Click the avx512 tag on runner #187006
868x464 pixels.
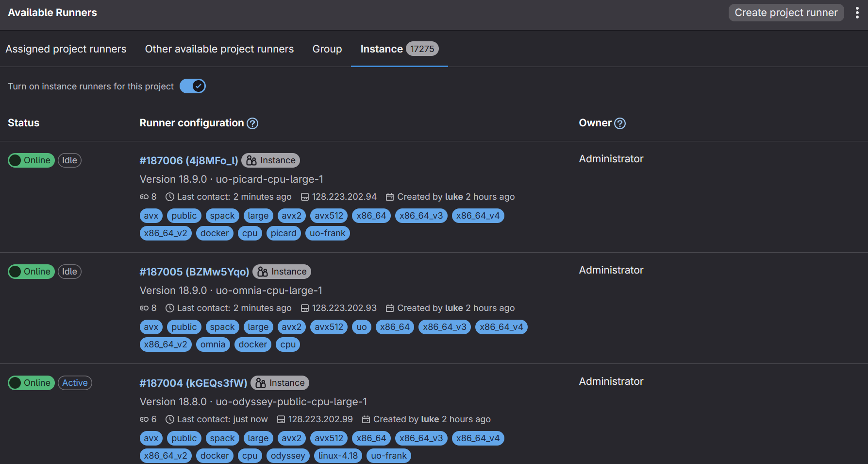click(329, 216)
